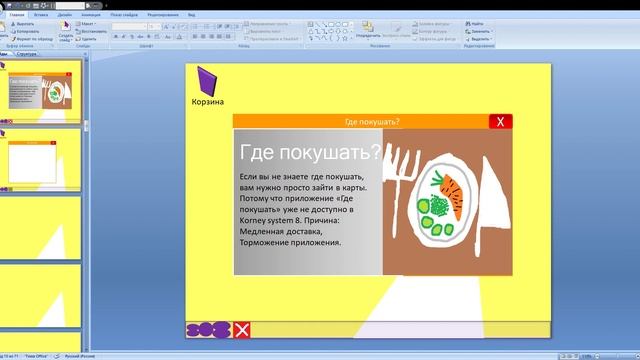Click the Русский language status indicator
The image size is (640, 360).
click(80, 356)
